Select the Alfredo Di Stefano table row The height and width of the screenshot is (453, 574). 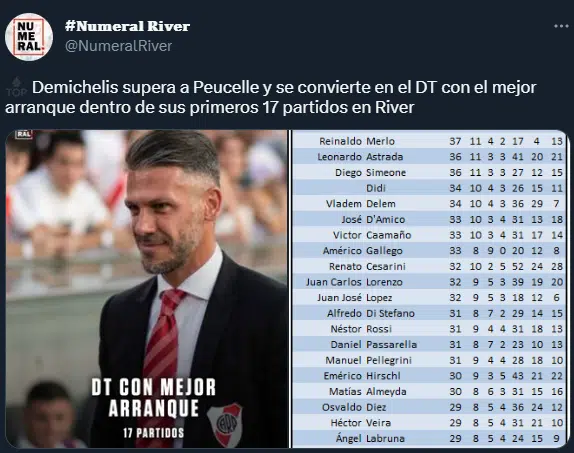coord(430,313)
